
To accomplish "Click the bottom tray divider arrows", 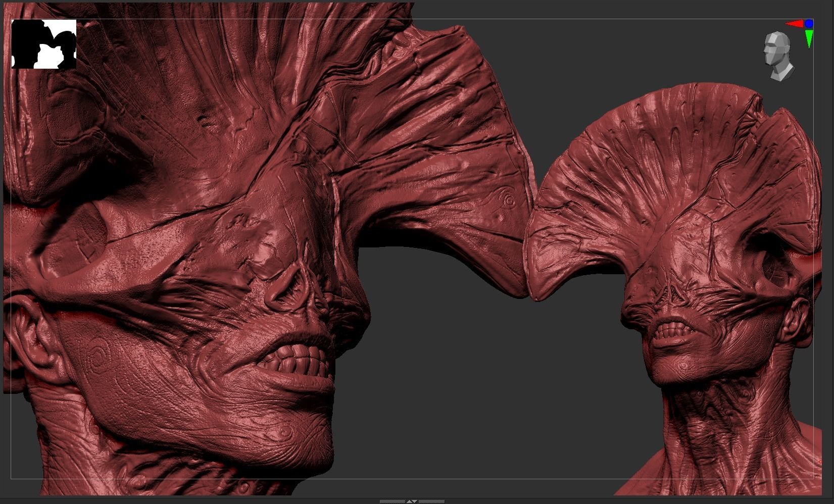I will click(412, 501).
